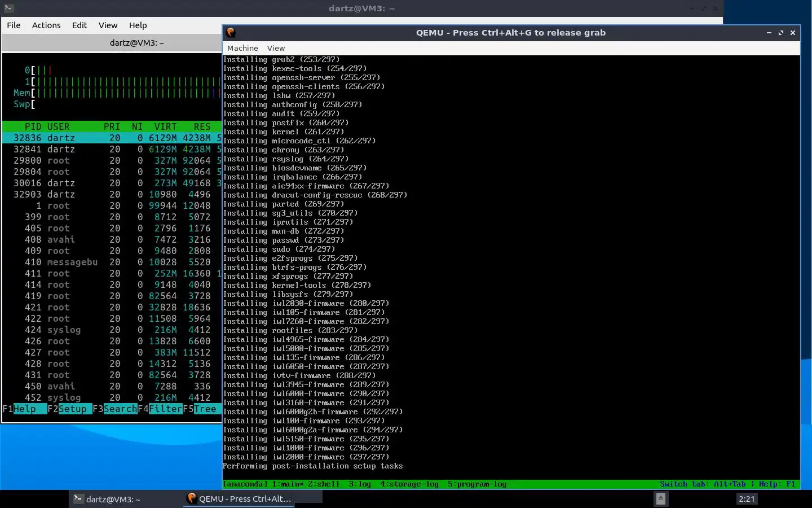
Task: Select the avahi process row PID 408
Action: pos(112,239)
